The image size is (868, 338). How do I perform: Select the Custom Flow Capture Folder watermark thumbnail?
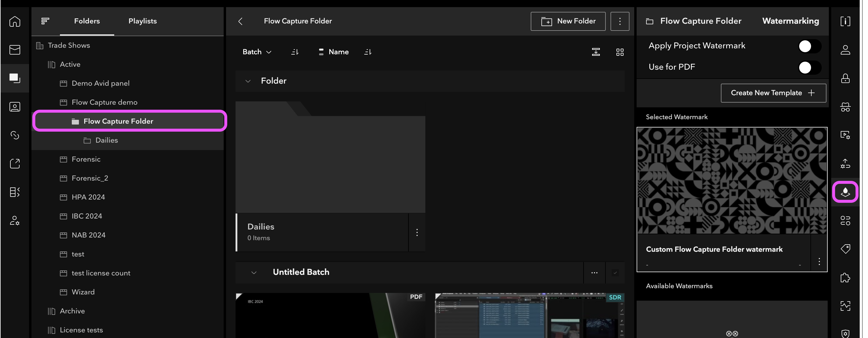pyautogui.click(x=732, y=181)
